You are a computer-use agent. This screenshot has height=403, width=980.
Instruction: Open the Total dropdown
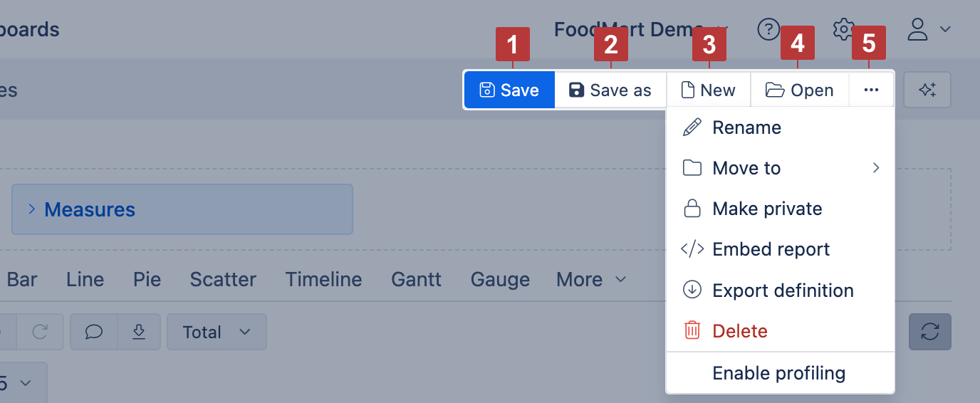tap(217, 332)
